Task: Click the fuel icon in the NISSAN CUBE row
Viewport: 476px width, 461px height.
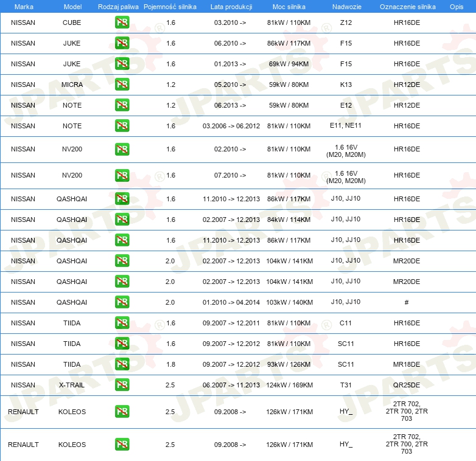Action: [x=122, y=23]
